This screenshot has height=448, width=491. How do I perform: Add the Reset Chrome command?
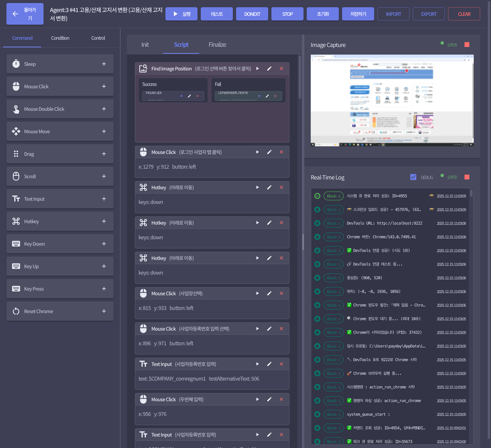[104, 311]
